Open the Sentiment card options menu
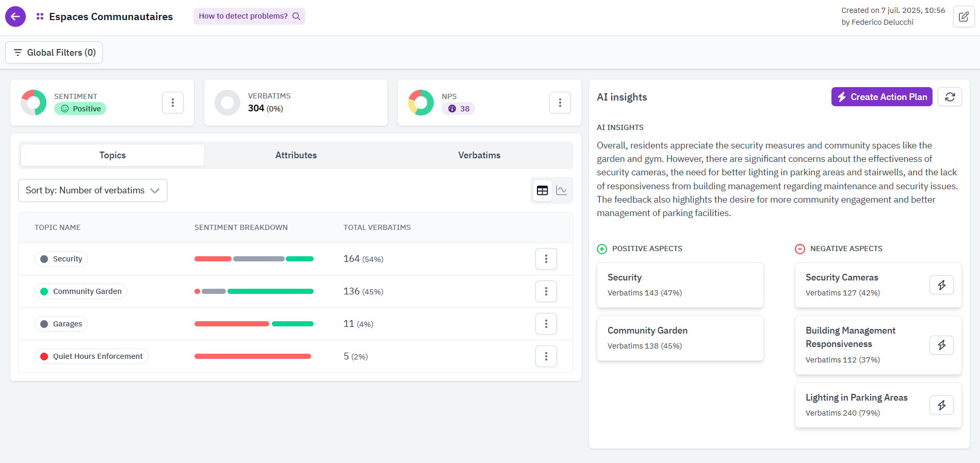Image resolution: width=980 pixels, height=463 pixels. pos(173,103)
